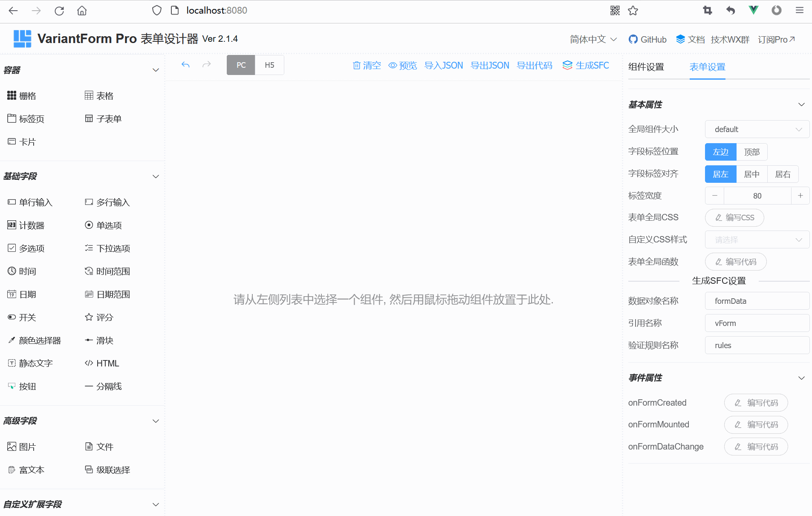Screen dimensions: 812x516
Task: Open the 简体中文 language menu
Action: click(592, 39)
